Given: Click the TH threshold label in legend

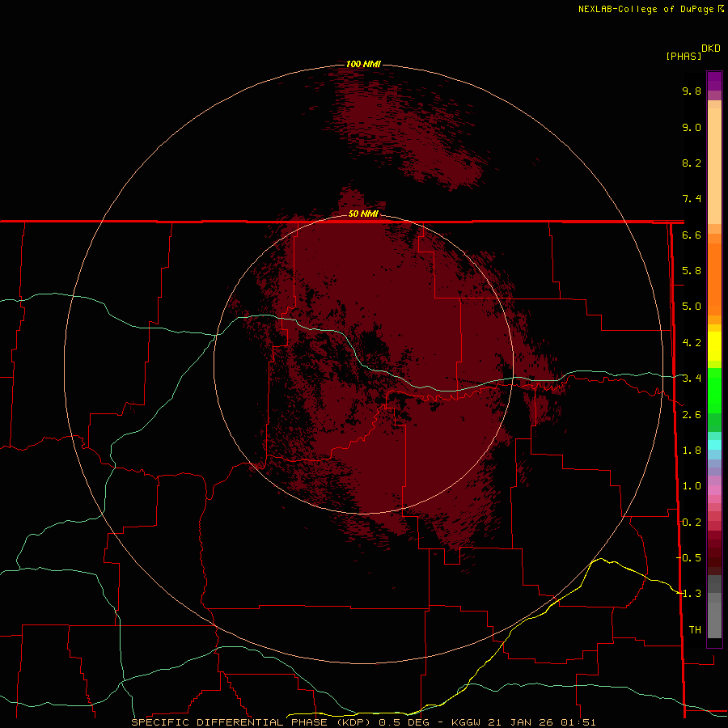Looking at the screenshot, I should pyautogui.click(x=695, y=630).
